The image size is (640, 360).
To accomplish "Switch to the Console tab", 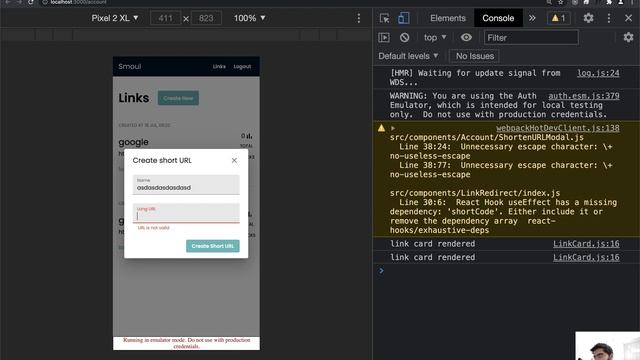I will [498, 18].
